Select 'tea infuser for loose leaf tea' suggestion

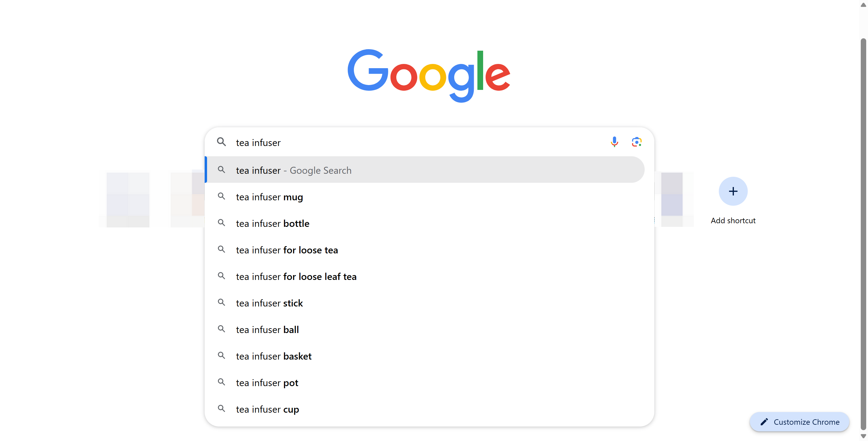(295, 277)
